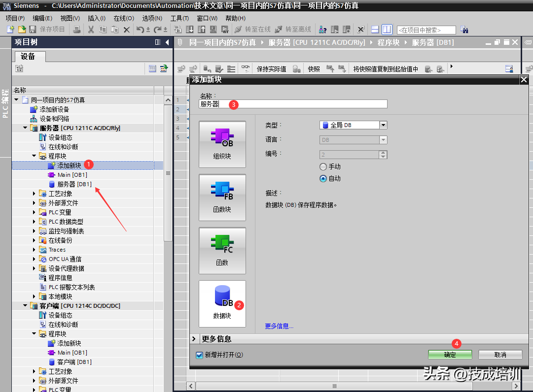Expand the Traces folder
The width and height of the screenshot is (533, 392).
(x=34, y=250)
